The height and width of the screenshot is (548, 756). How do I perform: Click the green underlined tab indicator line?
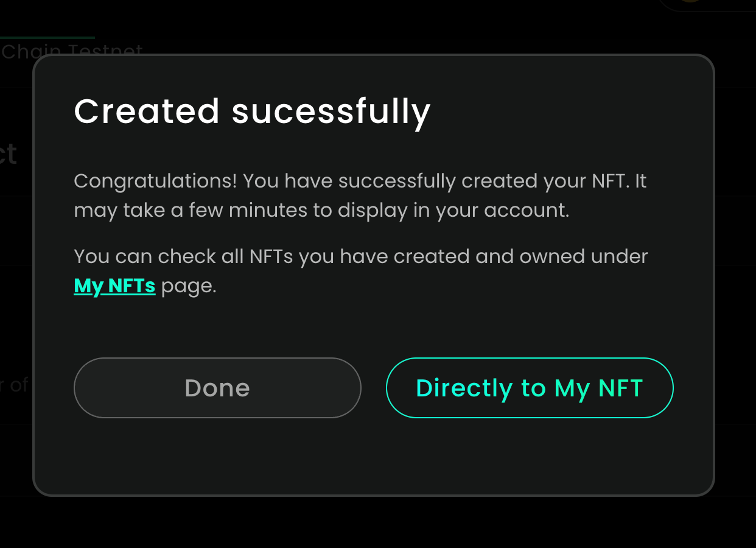pos(47,38)
